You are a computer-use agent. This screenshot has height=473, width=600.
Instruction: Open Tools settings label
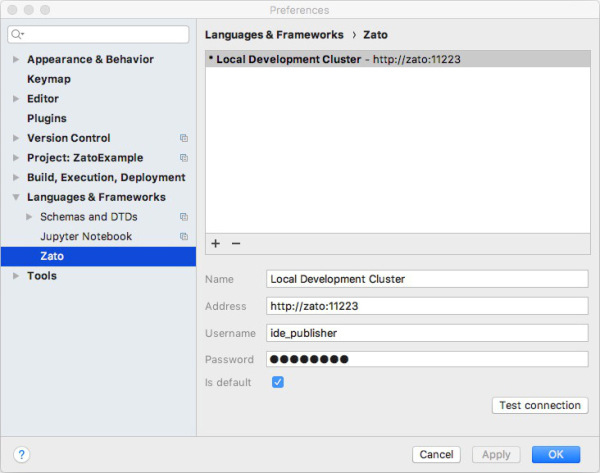(42, 276)
